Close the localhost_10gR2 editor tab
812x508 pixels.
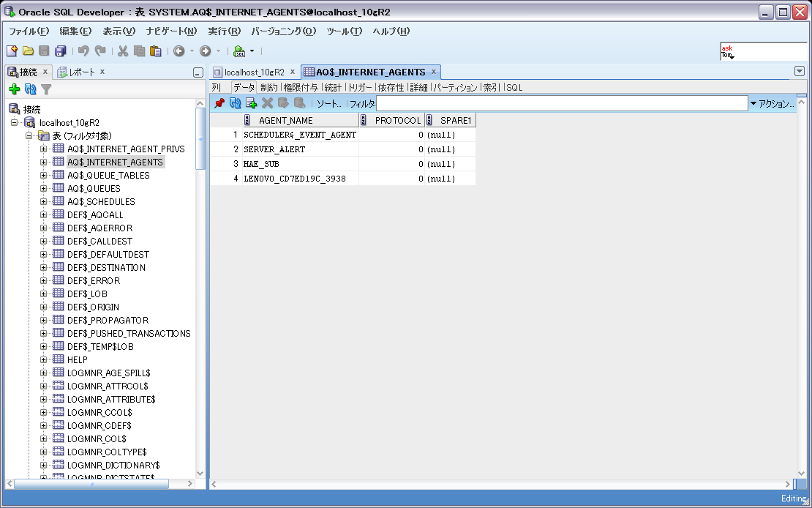[x=292, y=72]
